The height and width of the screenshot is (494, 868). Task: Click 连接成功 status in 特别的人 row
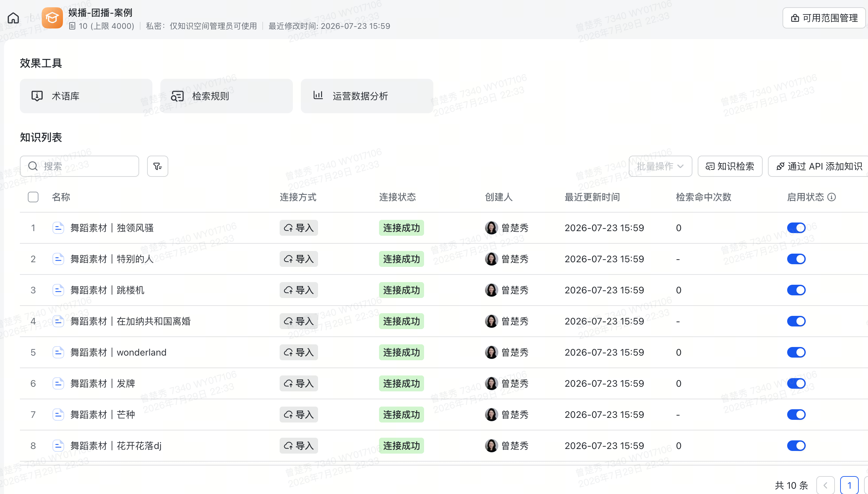coord(402,259)
